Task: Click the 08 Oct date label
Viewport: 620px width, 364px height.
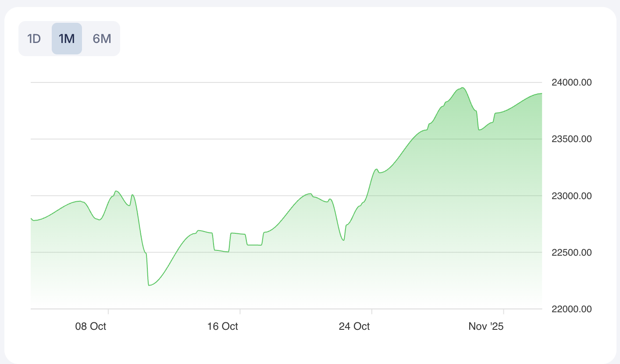Action: (91, 326)
